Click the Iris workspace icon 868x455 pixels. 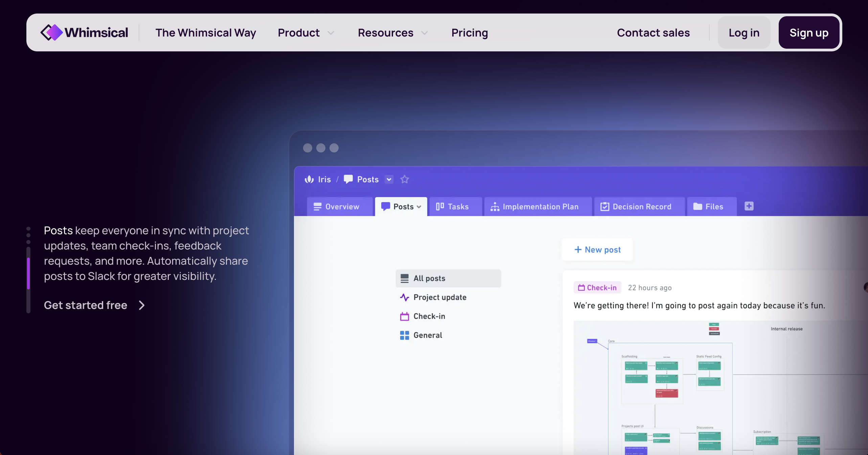click(x=309, y=179)
